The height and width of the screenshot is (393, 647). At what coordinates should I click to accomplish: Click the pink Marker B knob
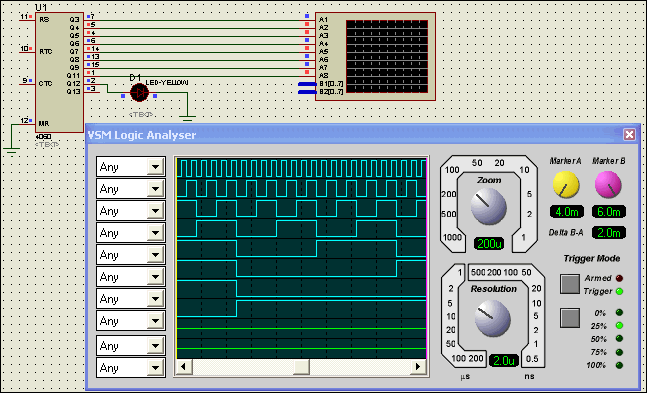[608, 185]
